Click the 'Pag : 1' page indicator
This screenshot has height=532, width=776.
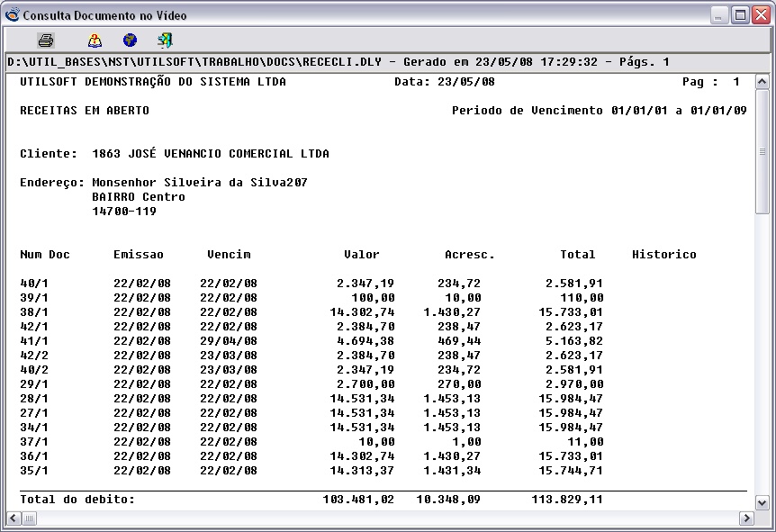(711, 82)
